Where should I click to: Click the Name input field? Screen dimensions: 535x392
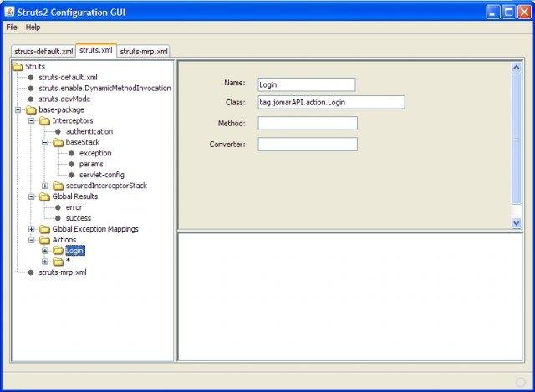(307, 84)
